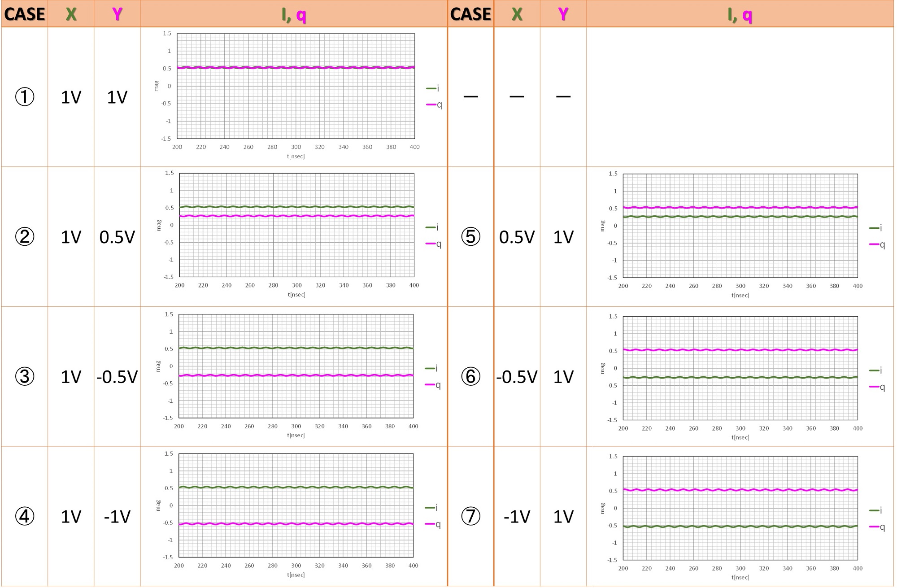Click the X value 0.5V in case ⑤
Viewport: 897px width, 588px height.
pyautogui.click(x=517, y=237)
